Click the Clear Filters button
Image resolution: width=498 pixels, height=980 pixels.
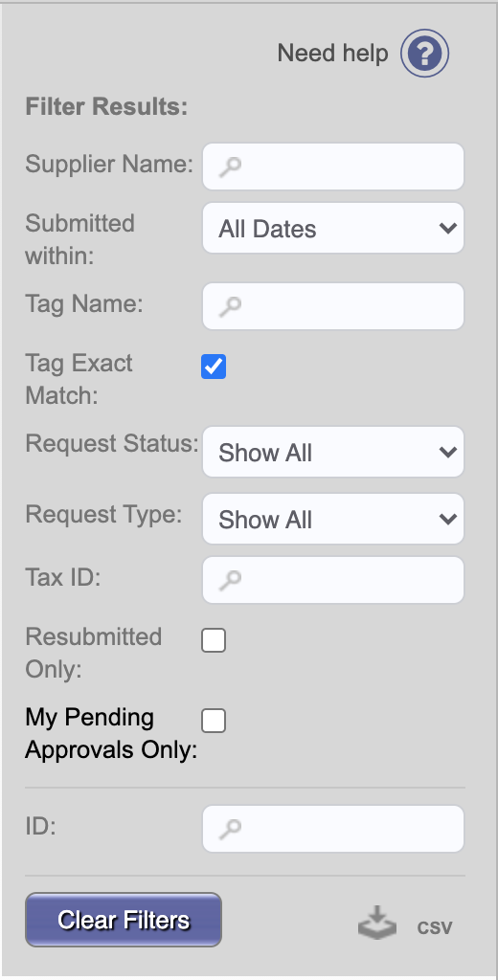pyautogui.click(x=124, y=920)
